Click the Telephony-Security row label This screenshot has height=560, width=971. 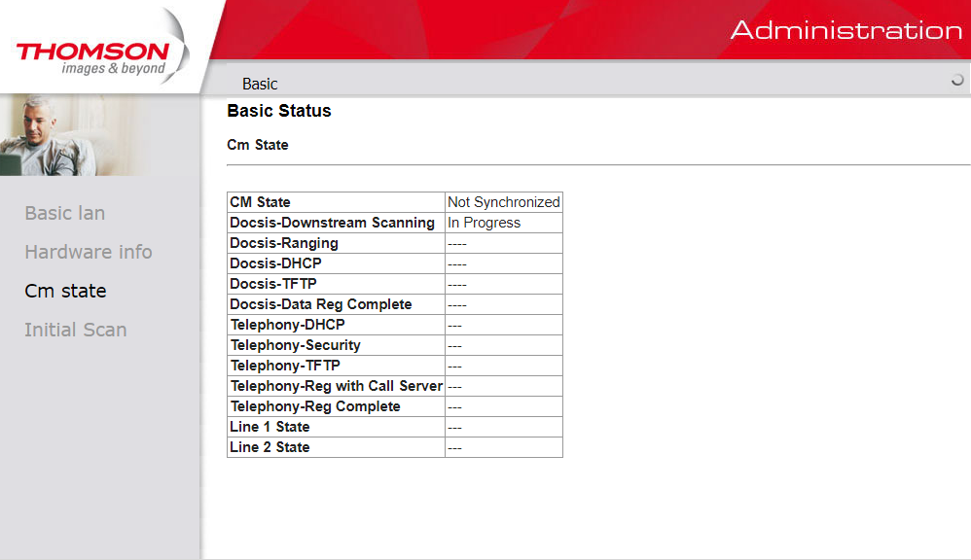point(295,345)
